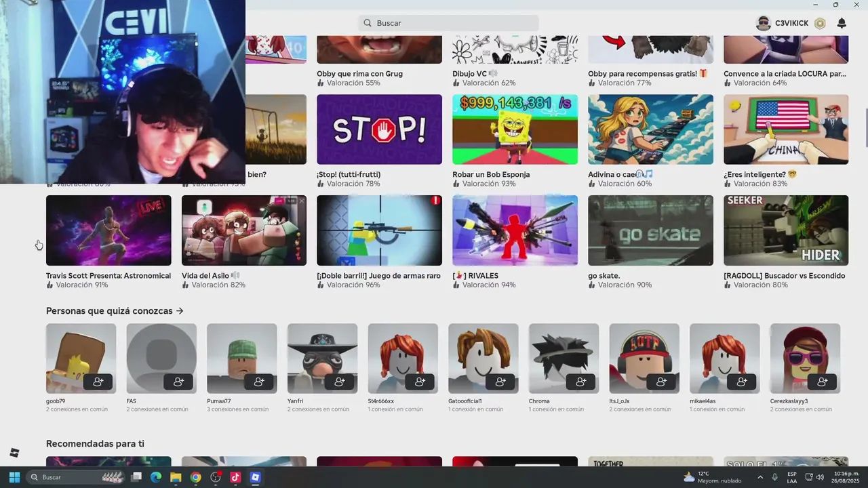This screenshot has height=488, width=868.
Task: Open Google Chrome from taskbar
Action: pos(195,477)
